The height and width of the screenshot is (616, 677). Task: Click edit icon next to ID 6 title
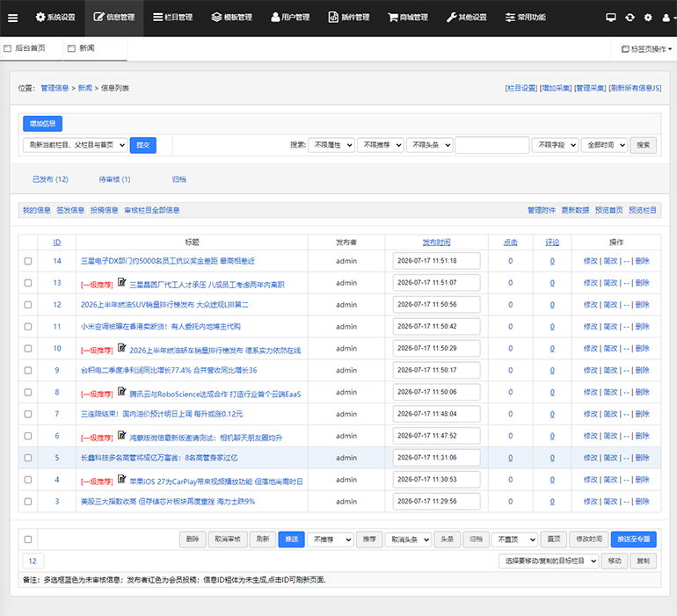click(121, 435)
